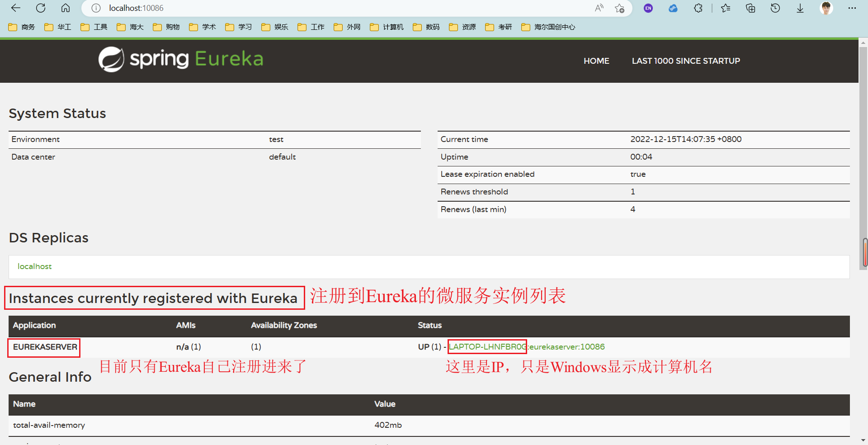
Task: Open the browsing History icon
Action: 775,8
